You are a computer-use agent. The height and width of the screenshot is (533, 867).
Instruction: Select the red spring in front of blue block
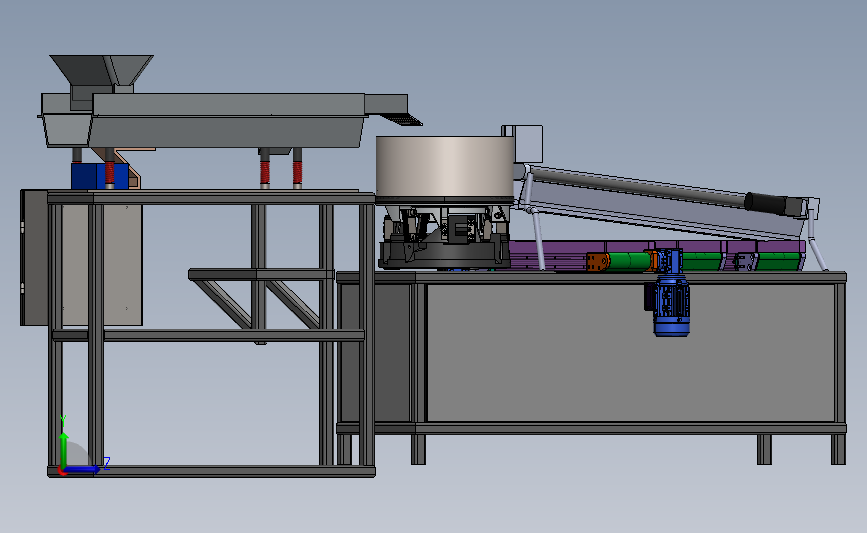pyautogui.click(x=109, y=173)
